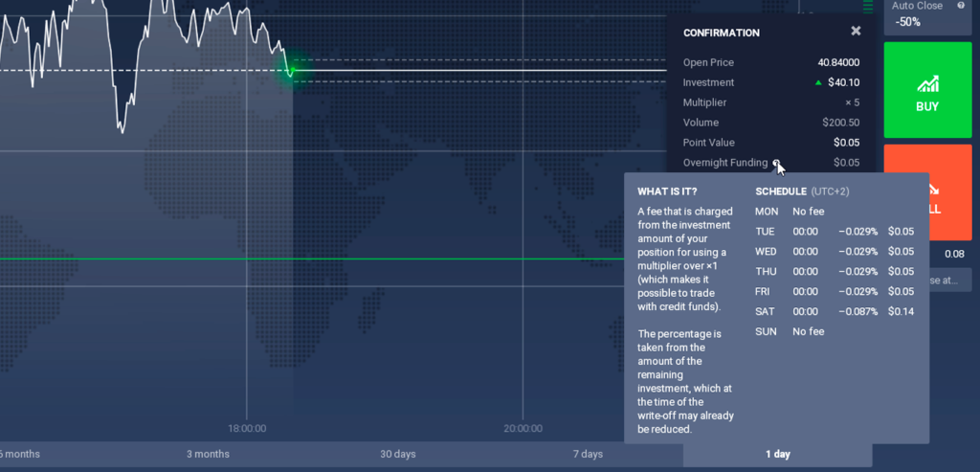Open the Auto Close -50% setting
This screenshot has height=472, width=980.
pos(927,15)
